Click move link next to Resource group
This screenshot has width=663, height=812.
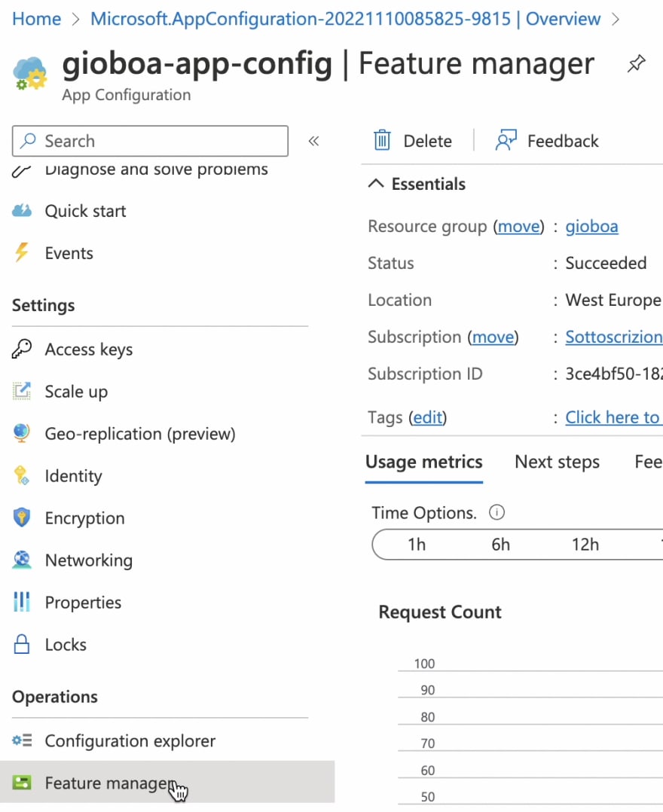[x=518, y=226]
